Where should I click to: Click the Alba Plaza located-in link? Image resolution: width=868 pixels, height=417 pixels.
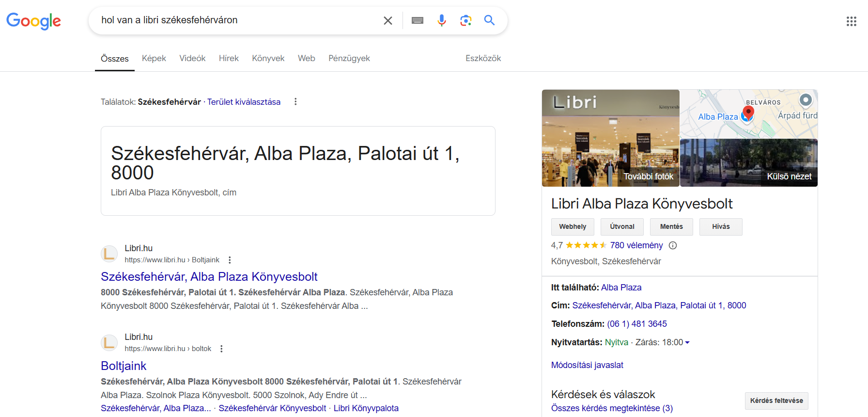(621, 288)
